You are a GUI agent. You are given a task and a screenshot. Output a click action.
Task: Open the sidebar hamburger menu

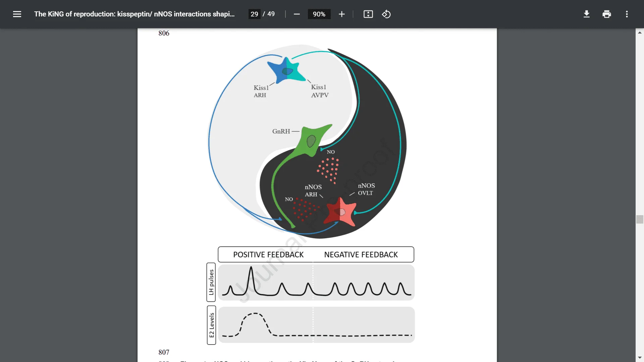pyautogui.click(x=17, y=14)
